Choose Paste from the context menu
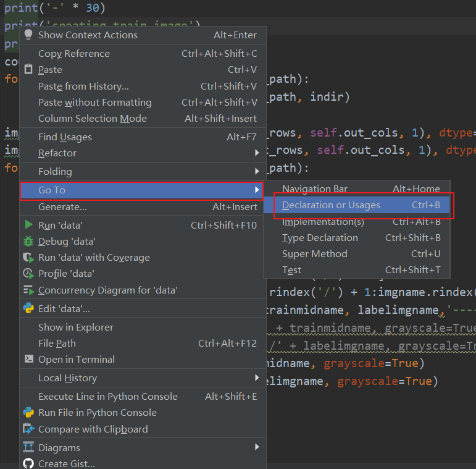Image resolution: width=476 pixels, height=469 pixels. point(143,70)
